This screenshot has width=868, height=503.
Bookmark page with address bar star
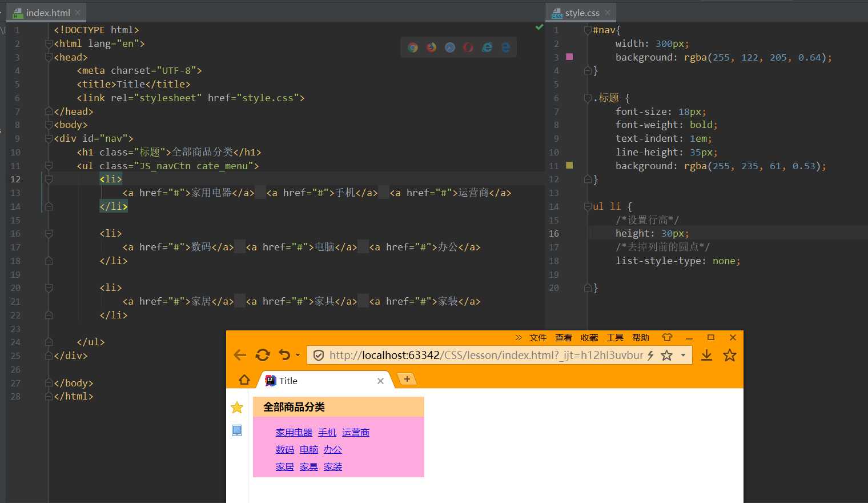point(666,356)
